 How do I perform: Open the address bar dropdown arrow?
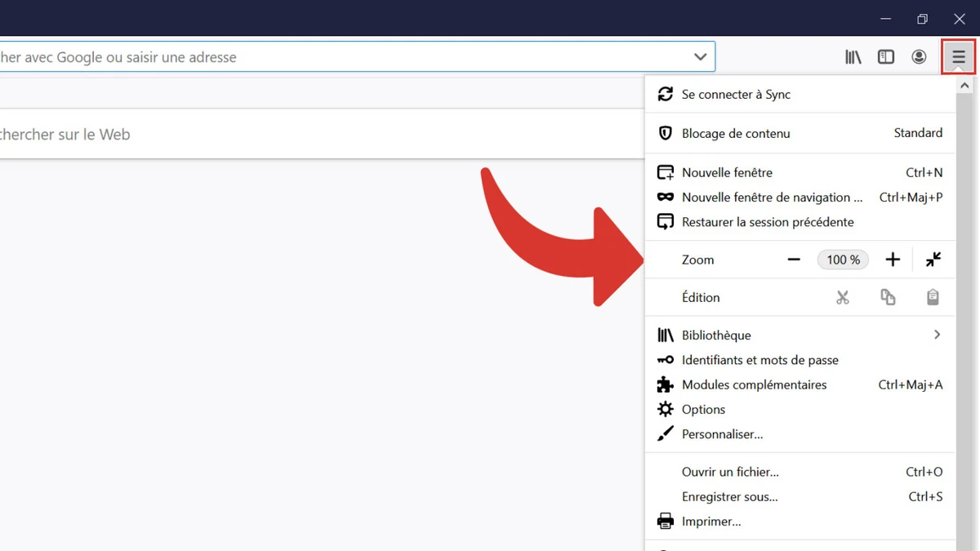[700, 56]
